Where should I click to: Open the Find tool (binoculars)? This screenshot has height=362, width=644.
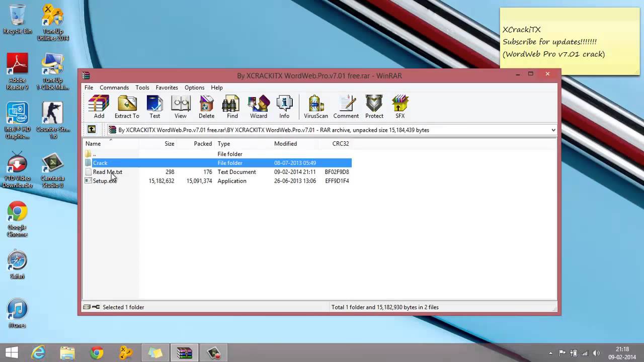232,107
